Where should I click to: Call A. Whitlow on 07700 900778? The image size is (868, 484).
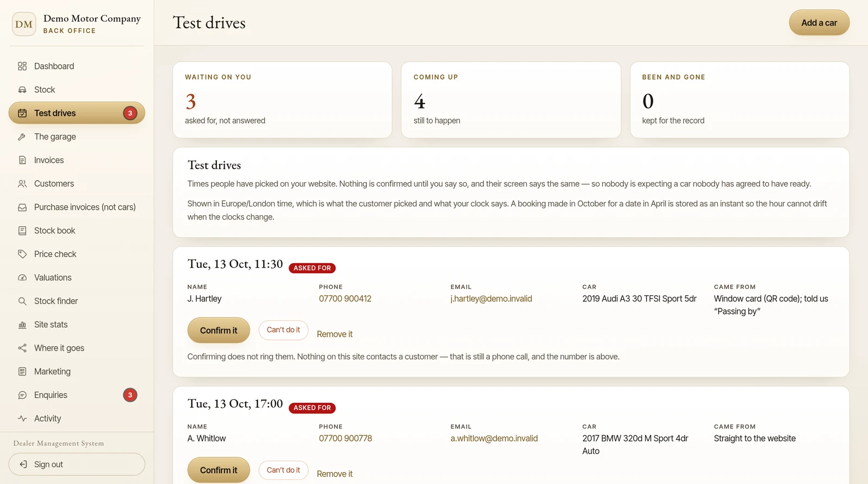pyautogui.click(x=346, y=438)
